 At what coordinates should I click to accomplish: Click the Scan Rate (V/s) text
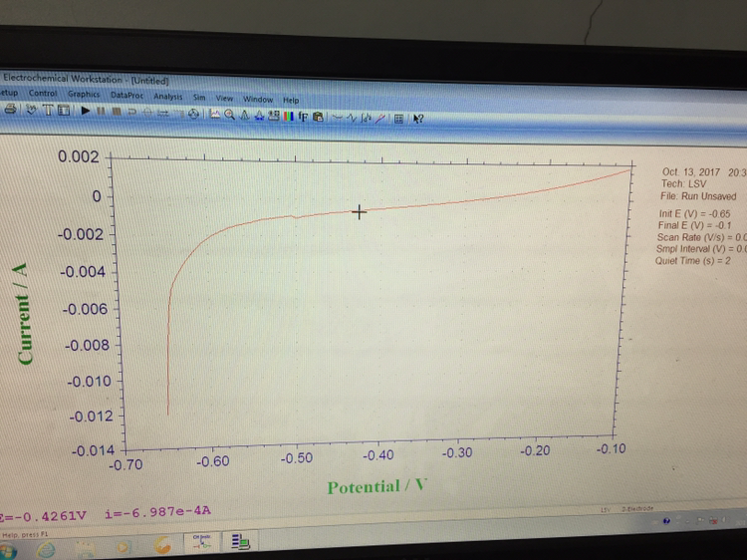click(x=701, y=237)
